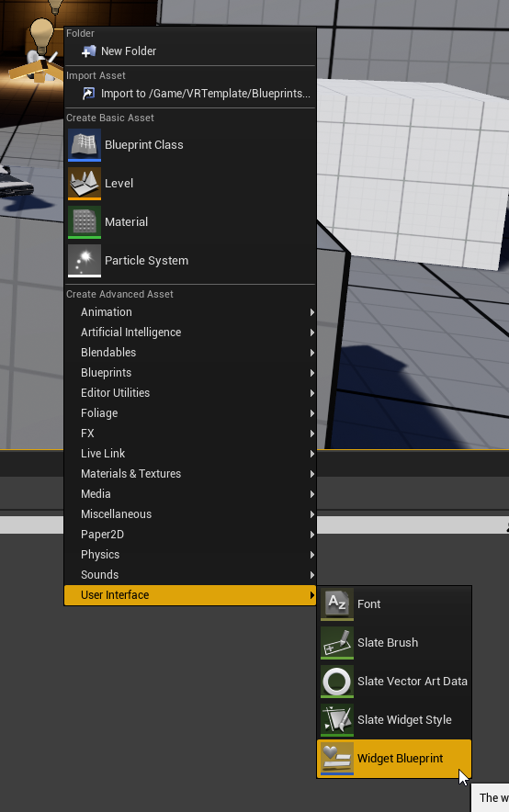This screenshot has height=812, width=509.
Task: Select Slate Brush asset type
Action: pyautogui.click(x=394, y=643)
